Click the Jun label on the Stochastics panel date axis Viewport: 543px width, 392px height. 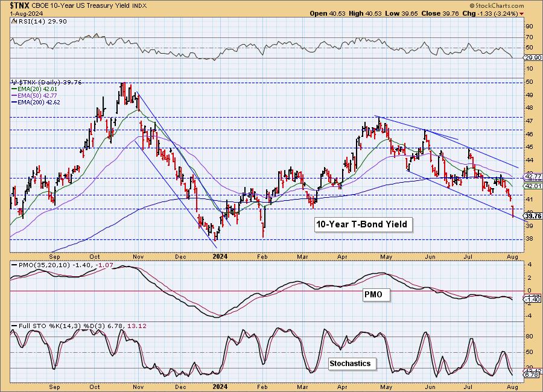[x=430, y=387]
